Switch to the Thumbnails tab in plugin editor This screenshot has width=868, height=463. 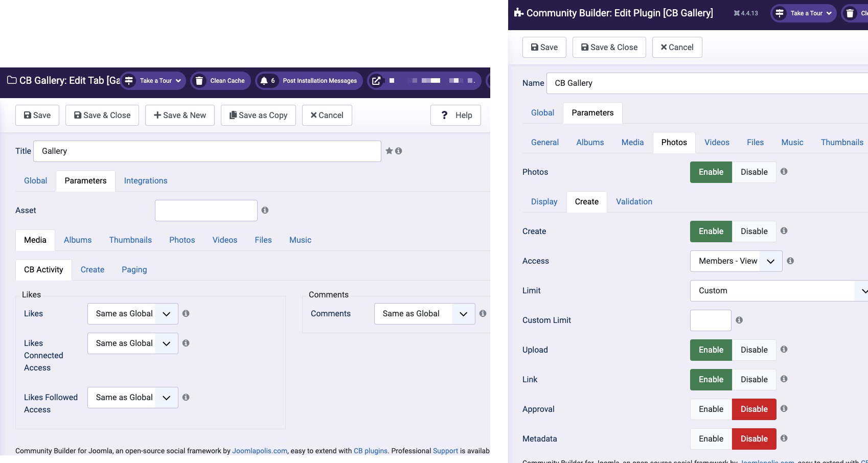tap(841, 143)
